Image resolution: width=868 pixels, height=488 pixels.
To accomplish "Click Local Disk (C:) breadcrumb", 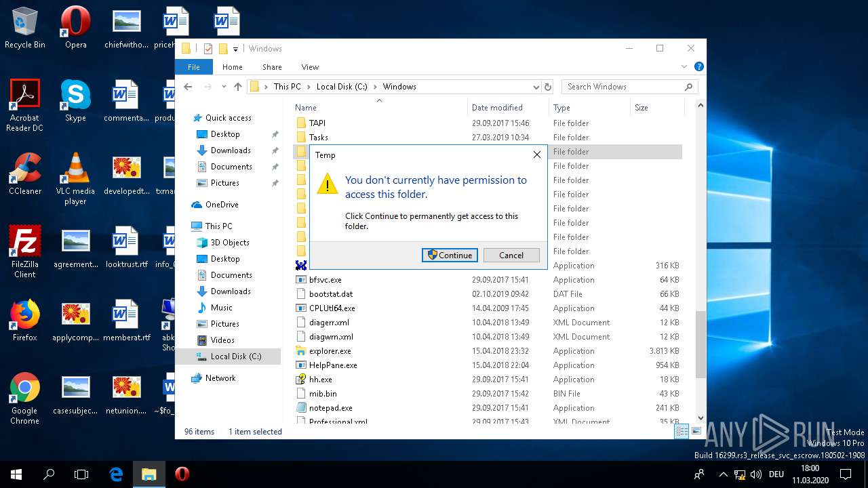I will pyautogui.click(x=342, y=87).
